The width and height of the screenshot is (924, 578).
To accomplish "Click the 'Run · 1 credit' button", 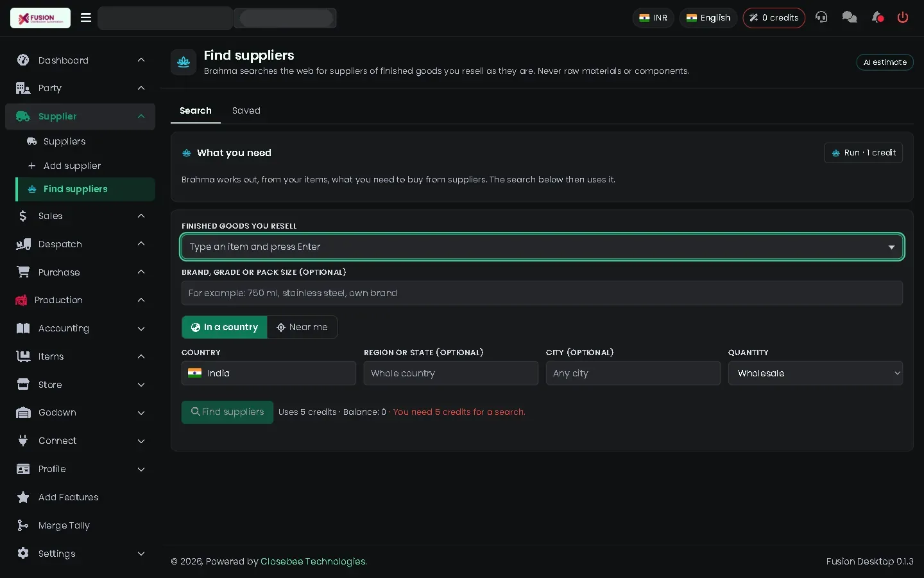I will tap(863, 153).
